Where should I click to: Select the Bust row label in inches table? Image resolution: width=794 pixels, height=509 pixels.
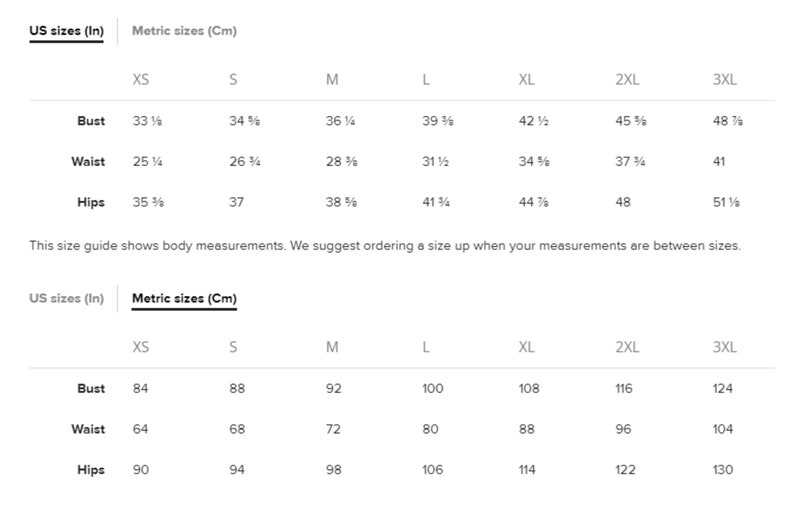[91, 121]
